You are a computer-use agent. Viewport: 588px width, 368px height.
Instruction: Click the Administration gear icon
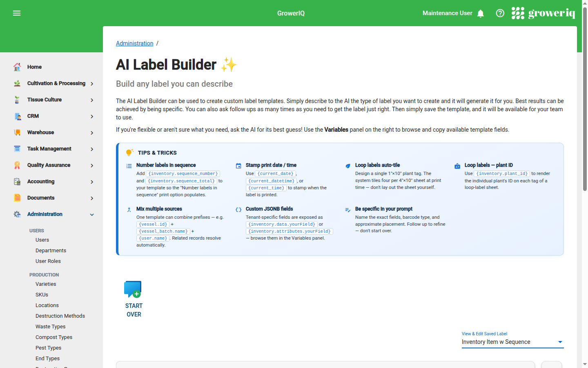point(17,214)
